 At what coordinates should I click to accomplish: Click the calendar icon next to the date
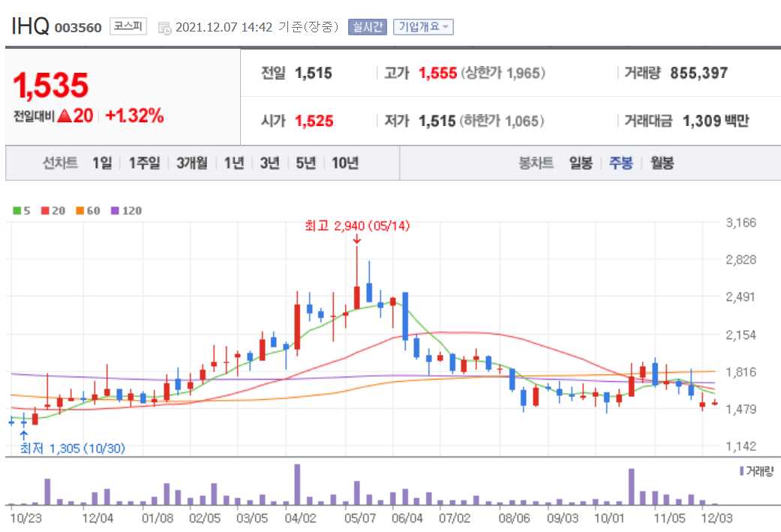[164, 27]
